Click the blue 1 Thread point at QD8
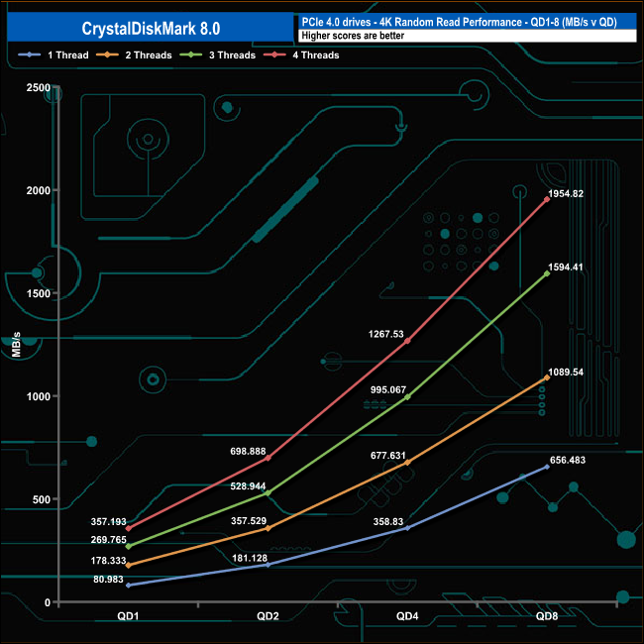This screenshot has width=644, height=644. [547, 467]
